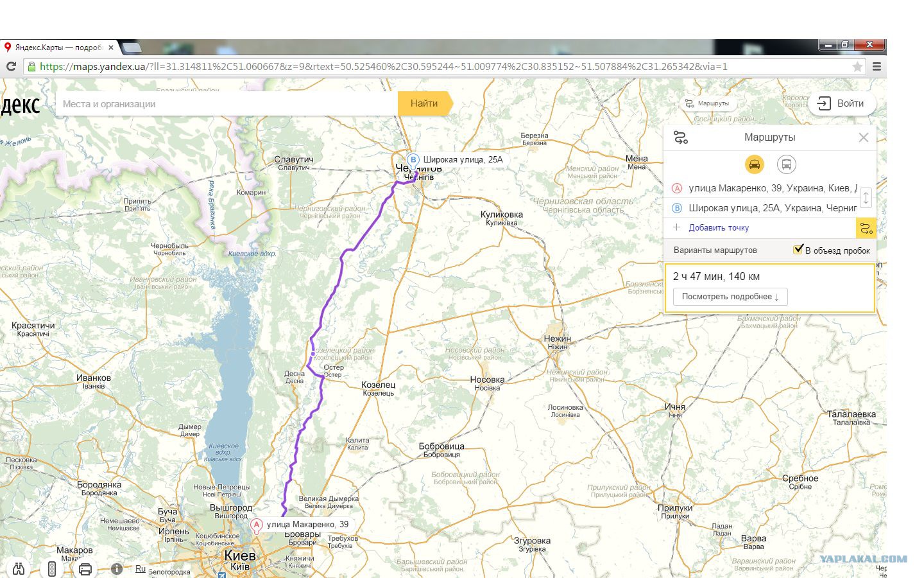924x578 pixels.
Task: Select the '2 ч 47 мин, 140 км' route
Action: pyautogui.click(x=770, y=288)
